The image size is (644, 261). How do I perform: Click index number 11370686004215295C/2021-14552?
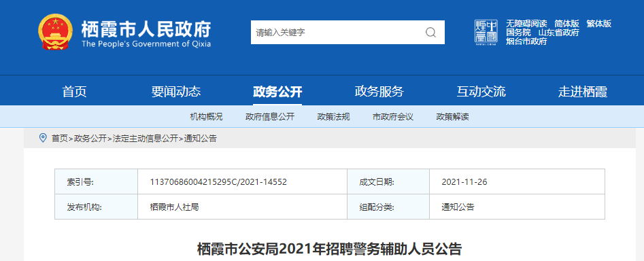(218, 181)
